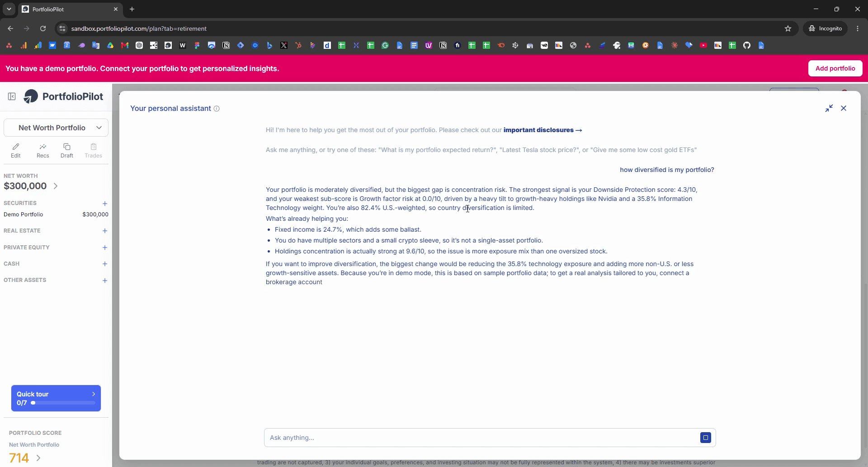The width and height of the screenshot is (868, 467).
Task: Close the personal assistant panel
Action: (x=844, y=108)
